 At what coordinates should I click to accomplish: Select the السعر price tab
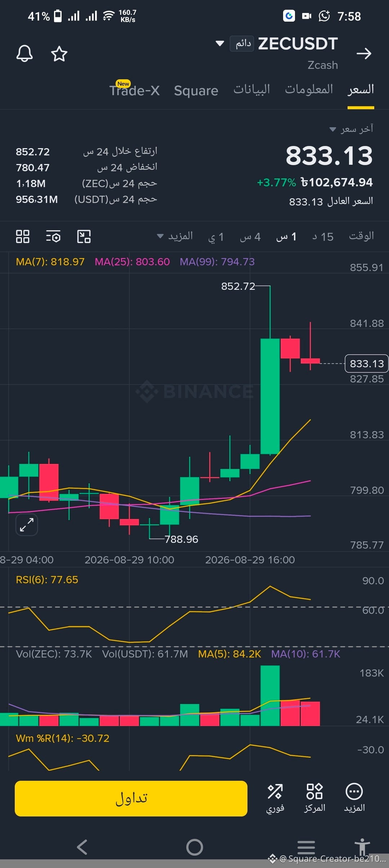pyautogui.click(x=361, y=89)
